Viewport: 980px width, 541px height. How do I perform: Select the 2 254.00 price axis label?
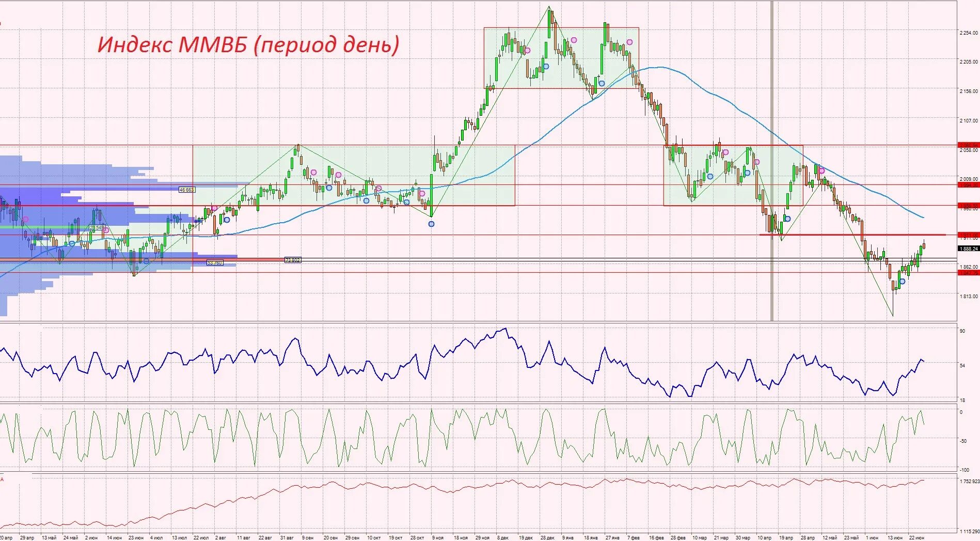[x=969, y=33]
